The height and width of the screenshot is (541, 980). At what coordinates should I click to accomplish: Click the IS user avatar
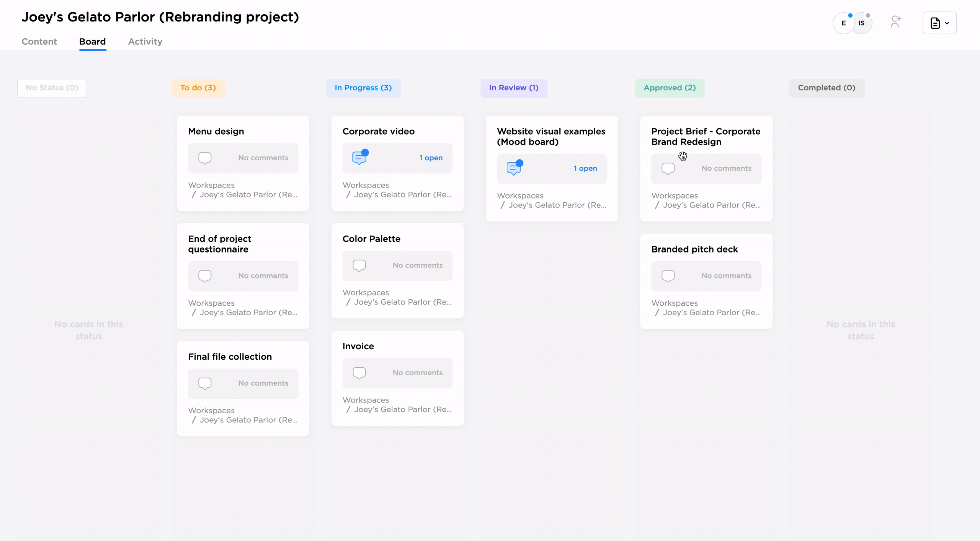[x=862, y=23]
